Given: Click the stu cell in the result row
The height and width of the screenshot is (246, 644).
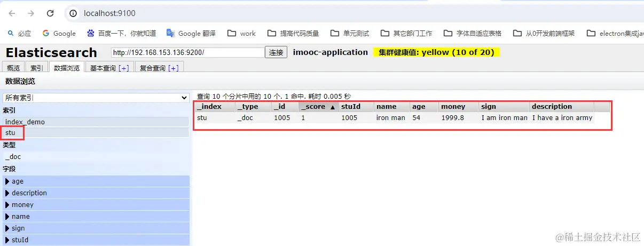Looking at the screenshot, I should point(215,118).
